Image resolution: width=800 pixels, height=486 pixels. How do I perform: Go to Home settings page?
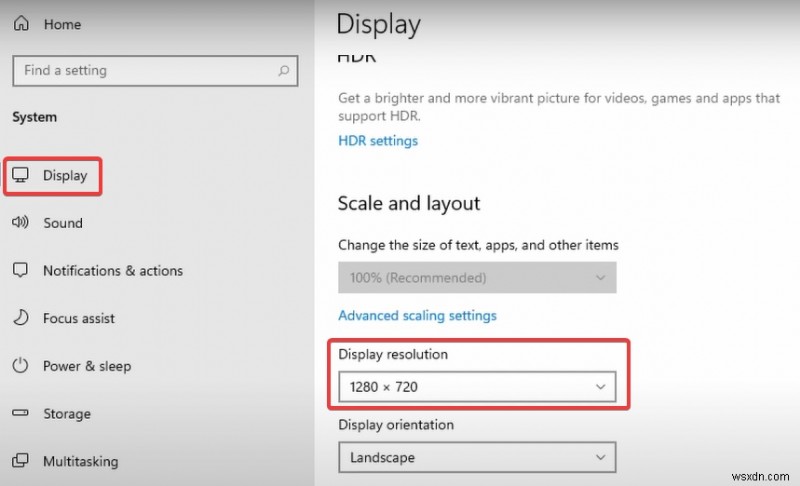tap(62, 24)
